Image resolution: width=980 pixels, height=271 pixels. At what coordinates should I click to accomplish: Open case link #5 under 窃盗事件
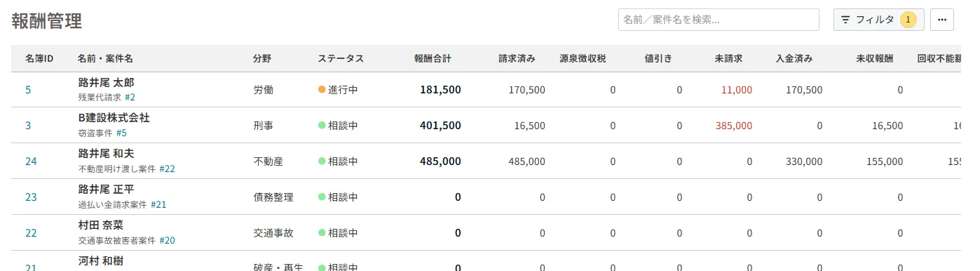[121, 133]
